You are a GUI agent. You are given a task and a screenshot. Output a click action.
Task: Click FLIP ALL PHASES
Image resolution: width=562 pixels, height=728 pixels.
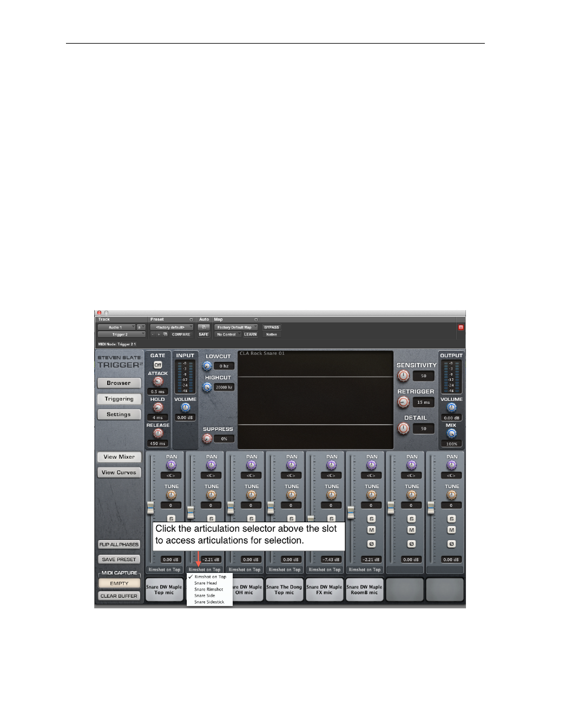119,545
